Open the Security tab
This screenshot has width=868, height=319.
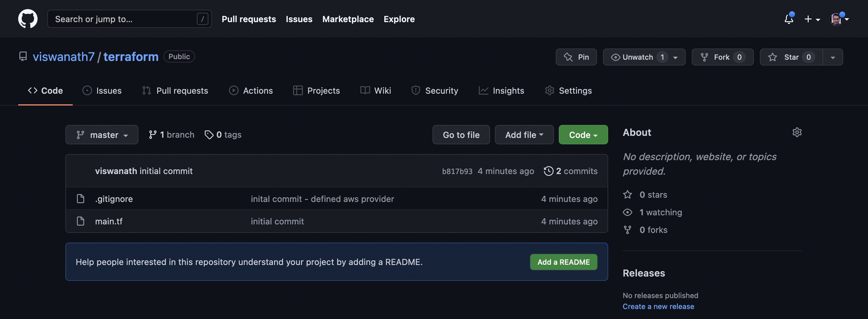434,90
